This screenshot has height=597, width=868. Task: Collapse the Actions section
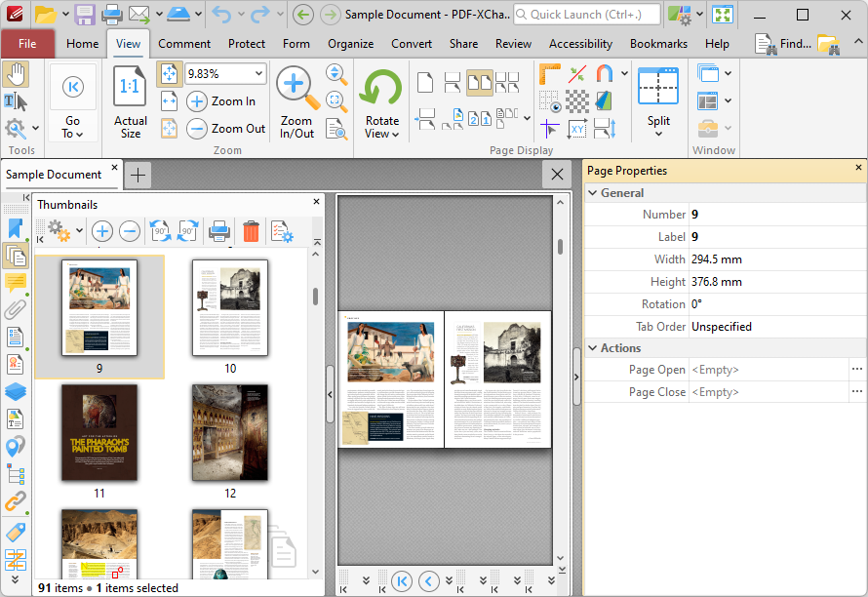click(593, 348)
